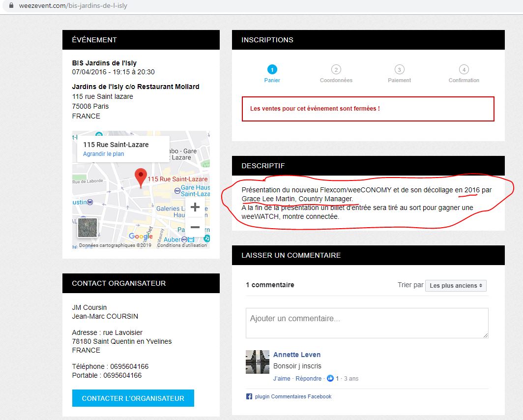
Task: Open the 'Les plus anciens' sort dropdown
Action: coord(456,285)
